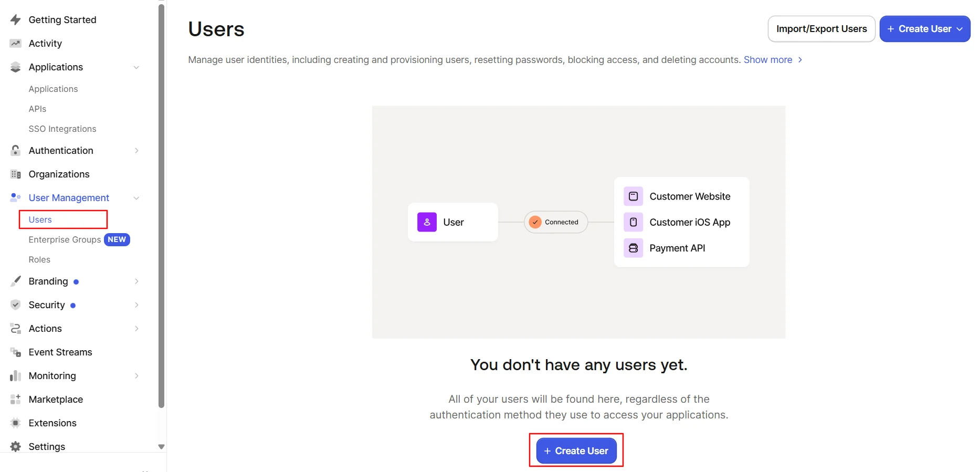Open the Marketplace page
The image size is (980, 472).
click(56, 400)
